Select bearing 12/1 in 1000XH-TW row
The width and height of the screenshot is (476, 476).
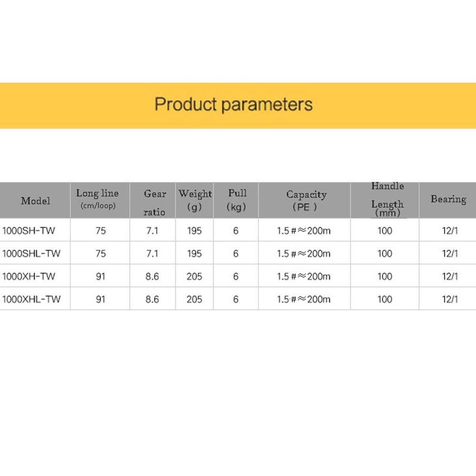[450, 276]
